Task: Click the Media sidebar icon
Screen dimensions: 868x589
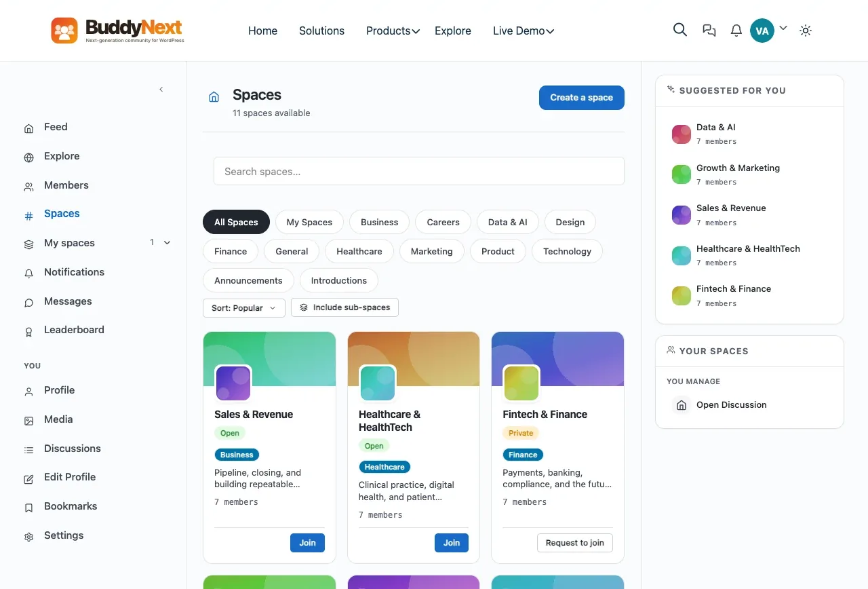Action: [x=28, y=421]
